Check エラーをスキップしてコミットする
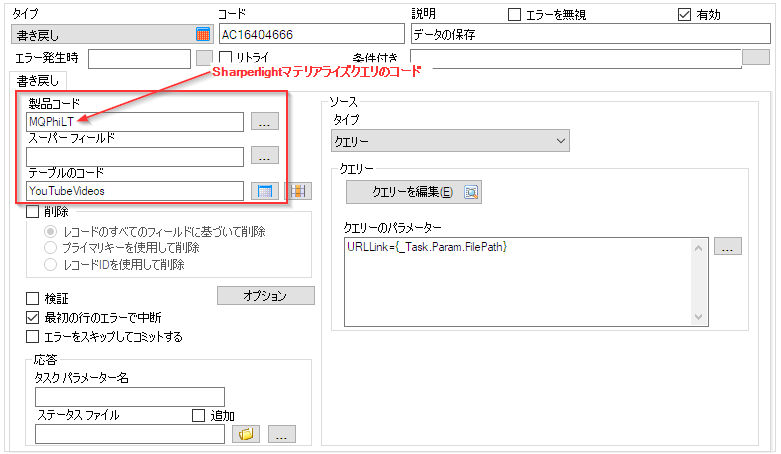781x454 pixels. point(32,337)
